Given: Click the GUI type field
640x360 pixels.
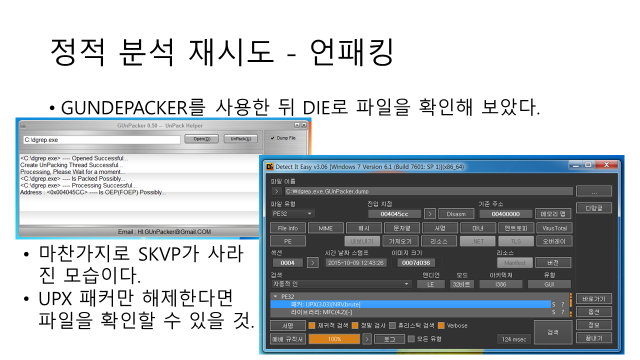Looking at the screenshot, I should [549, 284].
